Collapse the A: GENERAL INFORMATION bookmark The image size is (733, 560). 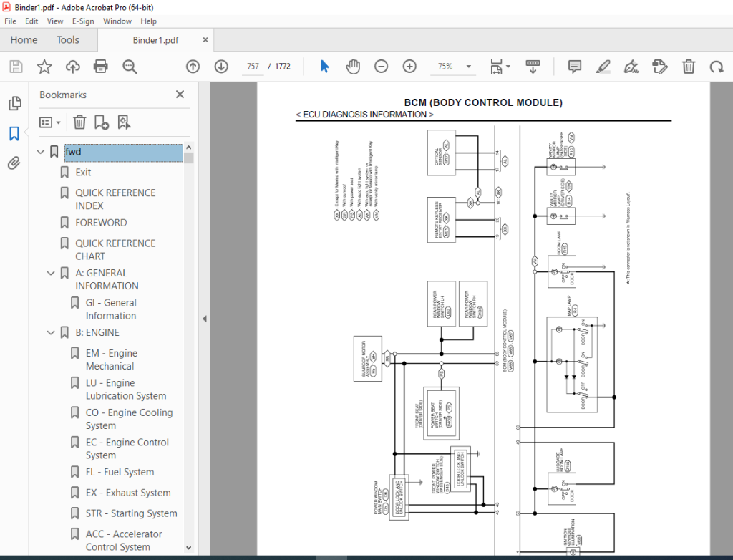pos(51,274)
